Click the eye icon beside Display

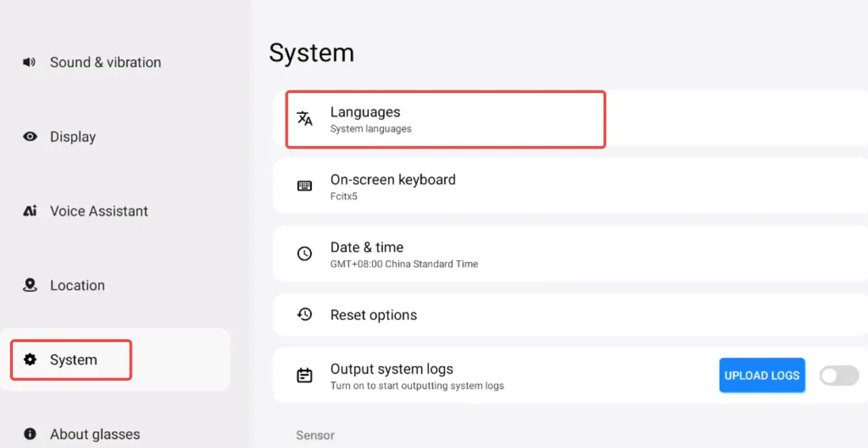[x=30, y=136]
